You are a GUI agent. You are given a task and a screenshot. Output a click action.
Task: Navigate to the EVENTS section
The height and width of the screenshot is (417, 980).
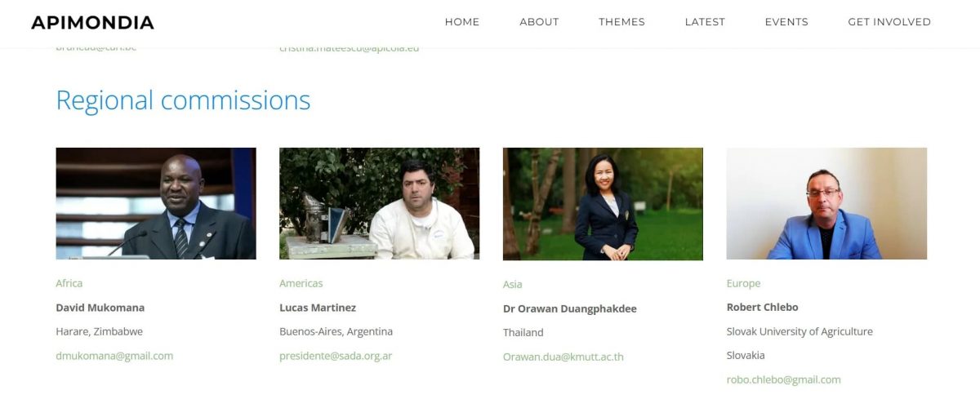[x=786, y=22]
